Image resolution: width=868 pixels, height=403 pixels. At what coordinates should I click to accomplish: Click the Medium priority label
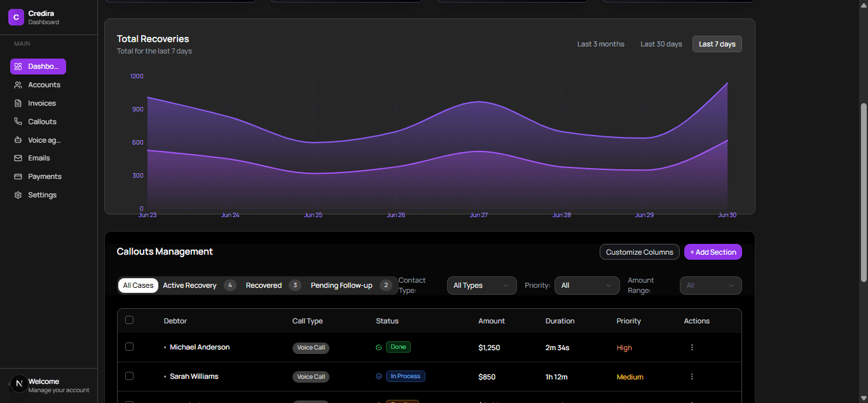[630, 377]
